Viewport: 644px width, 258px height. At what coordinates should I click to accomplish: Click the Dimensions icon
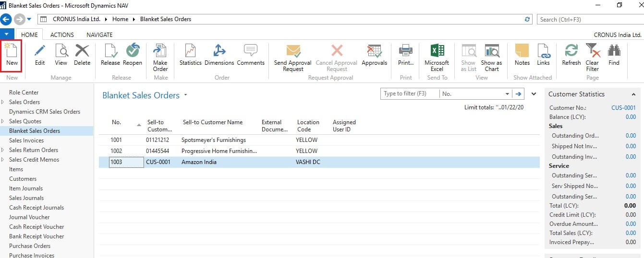click(x=219, y=55)
